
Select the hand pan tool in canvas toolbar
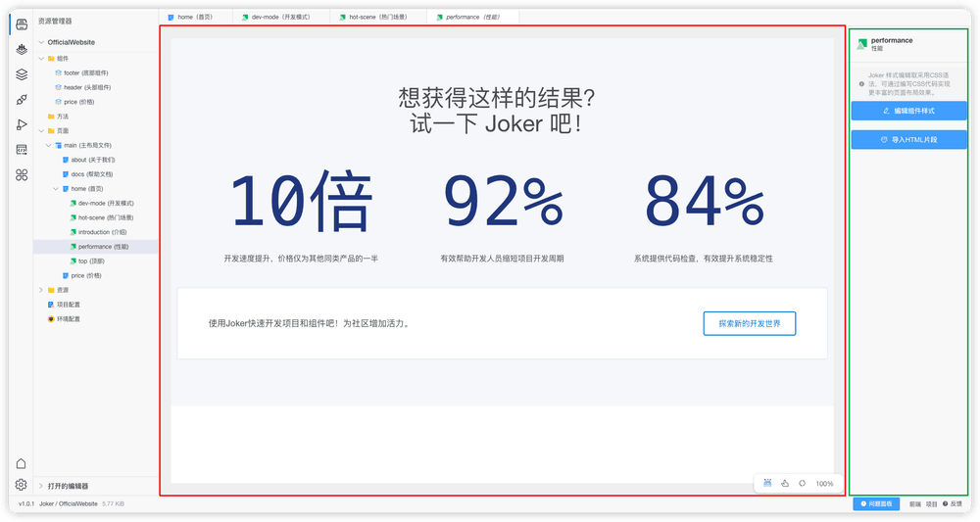coord(785,483)
